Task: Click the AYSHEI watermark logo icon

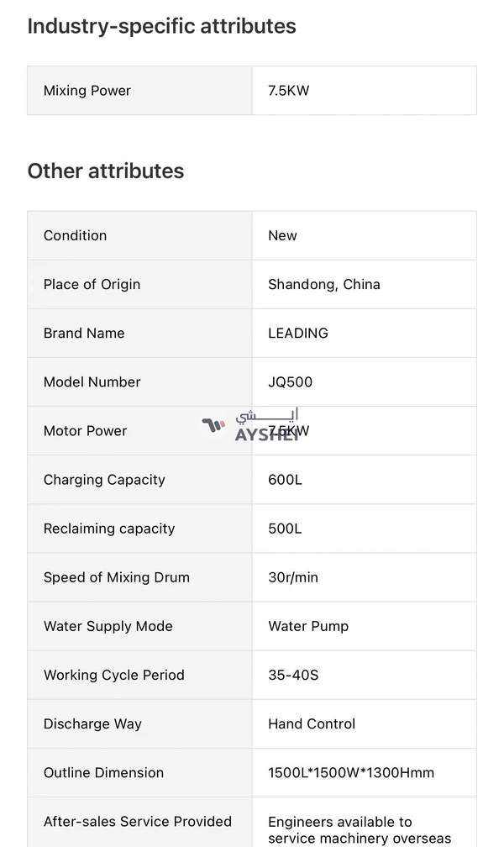Action: pos(213,425)
